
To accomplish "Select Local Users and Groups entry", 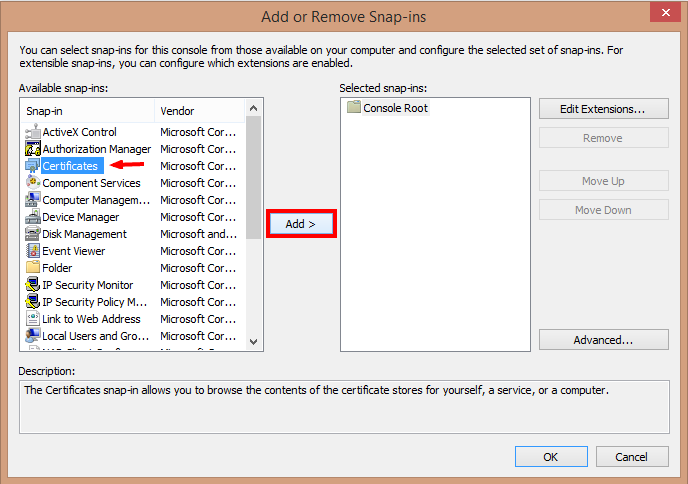I will [94, 336].
